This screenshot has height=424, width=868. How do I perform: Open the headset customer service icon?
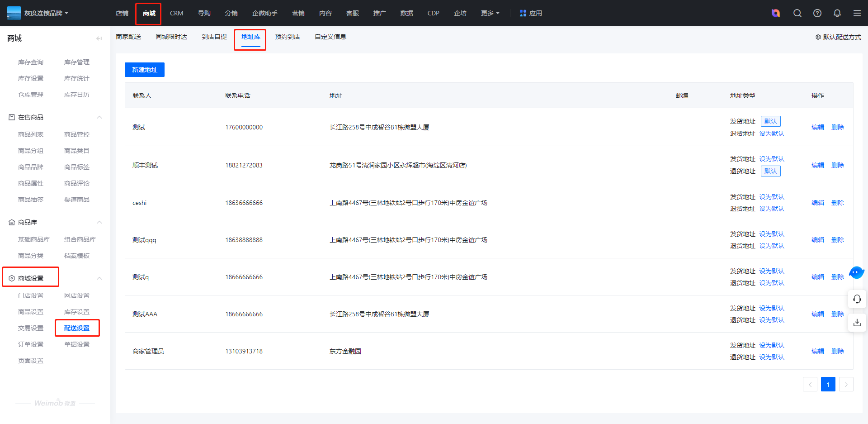[857, 299]
